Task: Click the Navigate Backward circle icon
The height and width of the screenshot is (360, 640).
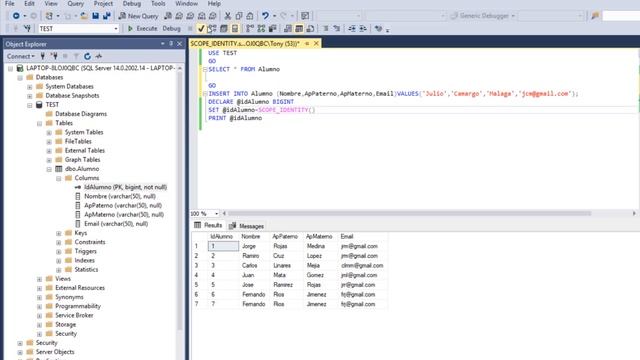Action: click(x=16, y=16)
